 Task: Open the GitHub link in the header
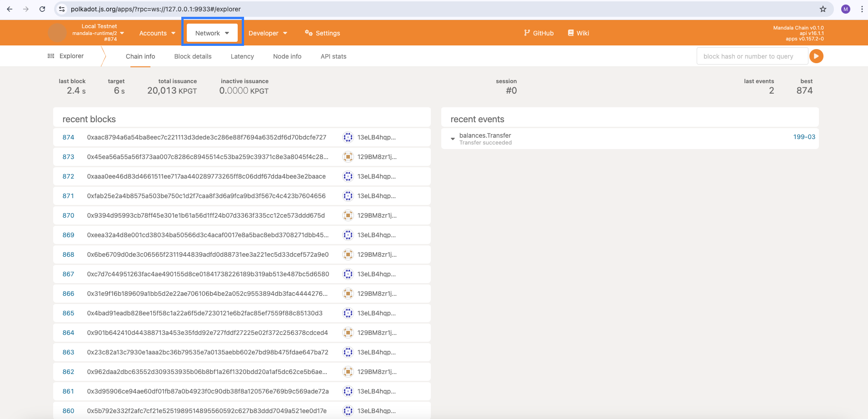point(539,33)
